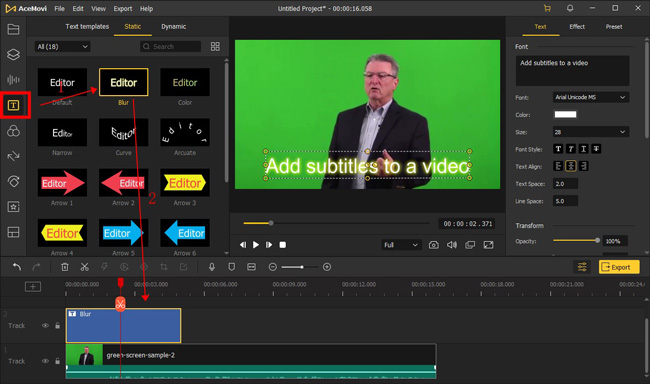This screenshot has height=384, width=650.
Task: Delete selected clip with trash icon
Action: point(65,267)
